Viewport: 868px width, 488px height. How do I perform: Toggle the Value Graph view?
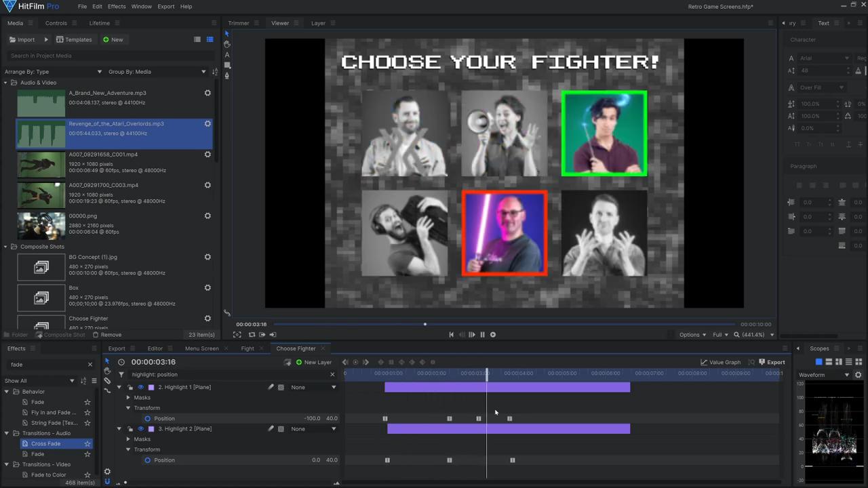720,362
